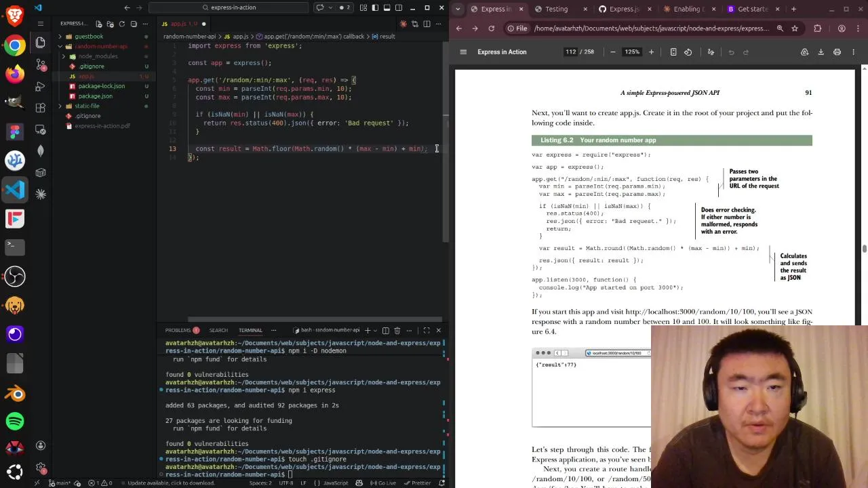Open VS Code Manage gear icon
The width and height of the screenshot is (868, 488).
tap(40, 468)
